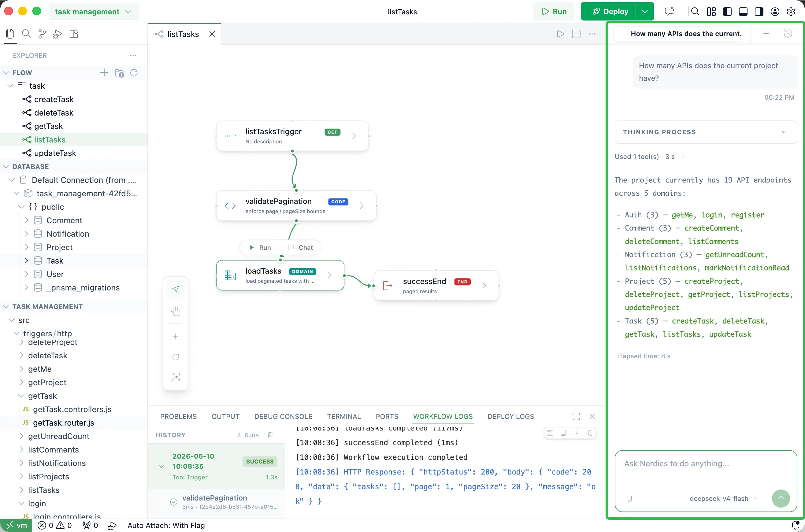Attach file with paperclip icon in chat

pos(629,498)
